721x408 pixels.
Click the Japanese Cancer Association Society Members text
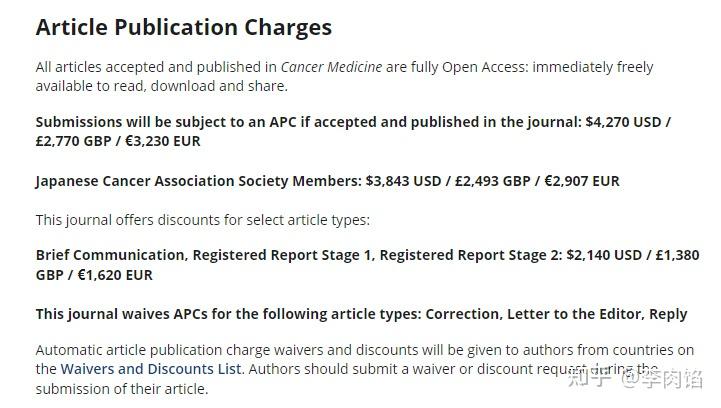point(197,181)
